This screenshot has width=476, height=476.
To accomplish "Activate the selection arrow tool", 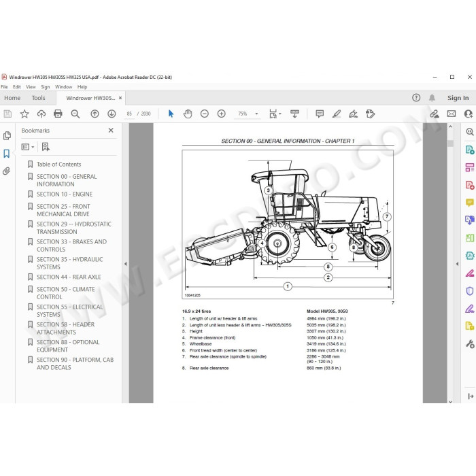I will tap(171, 114).
